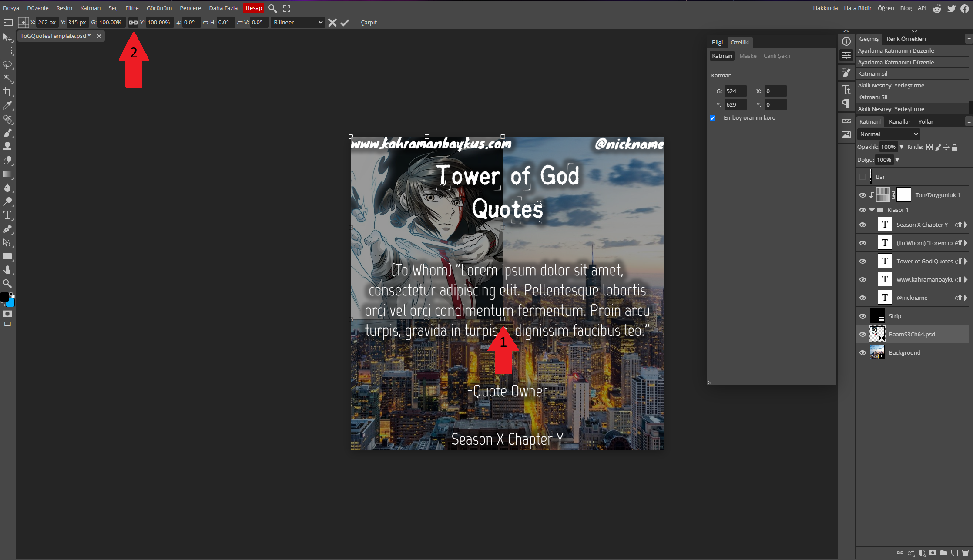
Task: Click the search magnifier in menu bar
Action: (273, 8)
